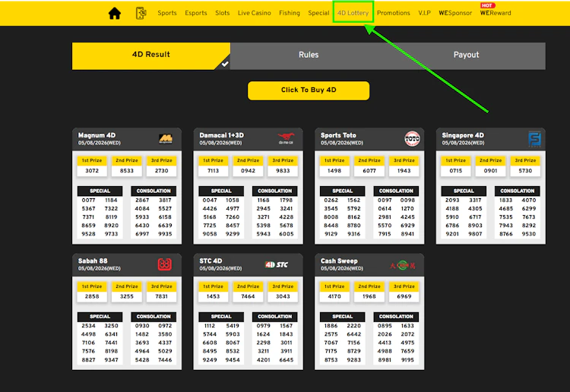
Task: Open the mobile app download icon
Action: click(x=141, y=13)
